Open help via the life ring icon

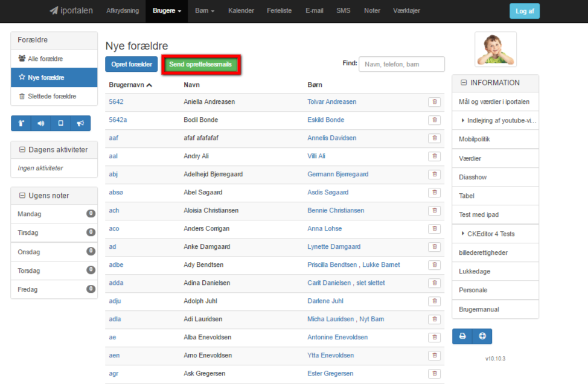(482, 336)
